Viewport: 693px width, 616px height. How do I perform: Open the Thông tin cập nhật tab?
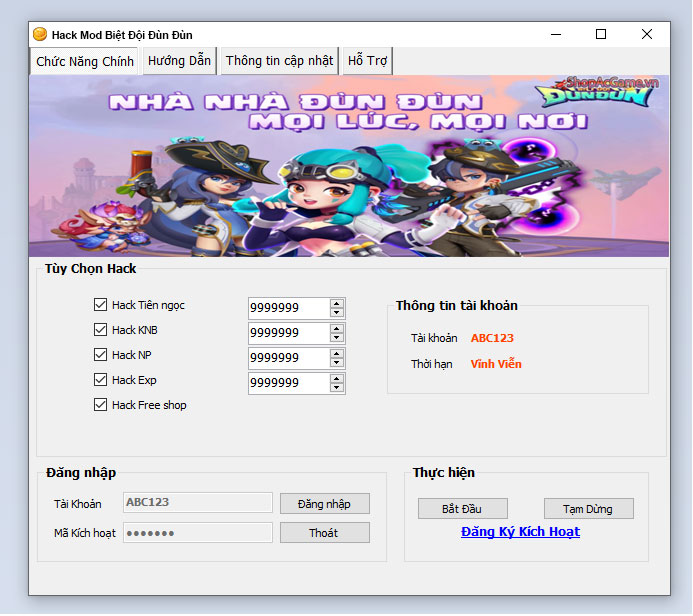pos(279,61)
